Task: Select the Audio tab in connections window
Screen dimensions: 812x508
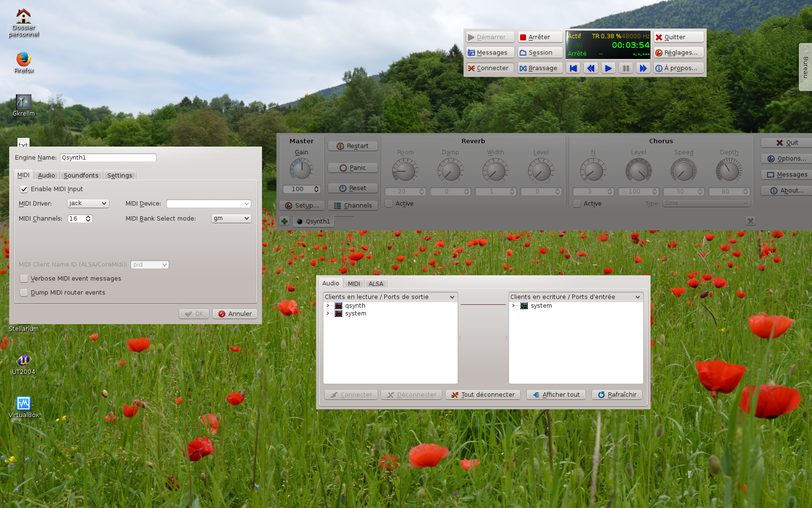Action: pyautogui.click(x=331, y=284)
